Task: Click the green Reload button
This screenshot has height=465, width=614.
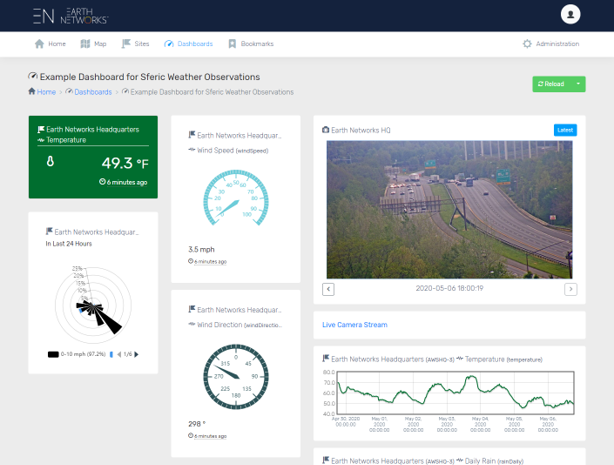Action: (x=551, y=84)
